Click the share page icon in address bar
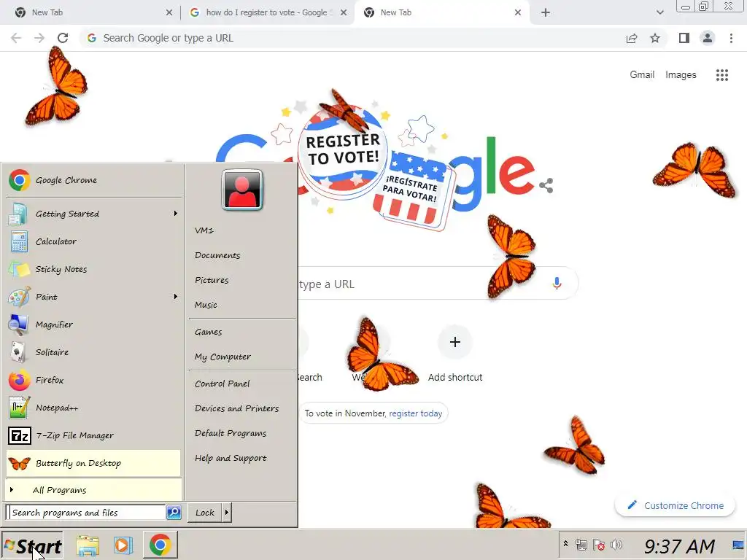Screen dimensions: 747x560 click(632, 38)
